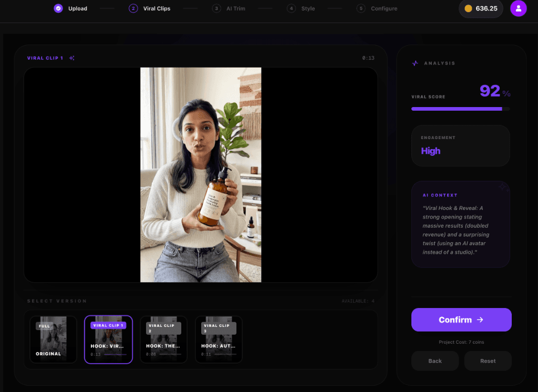Click the viral score progress bar
538x392 pixels.
coord(460,109)
